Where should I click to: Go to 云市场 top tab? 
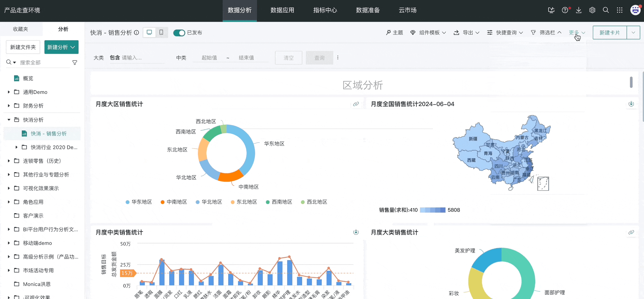(407, 10)
